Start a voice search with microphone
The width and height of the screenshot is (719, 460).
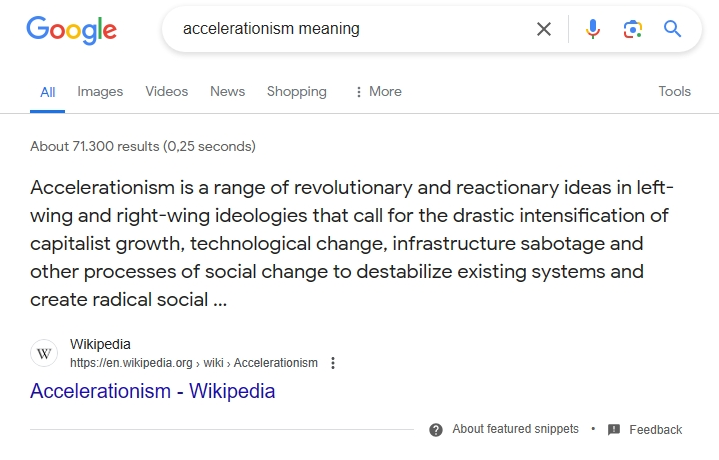(593, 29)
